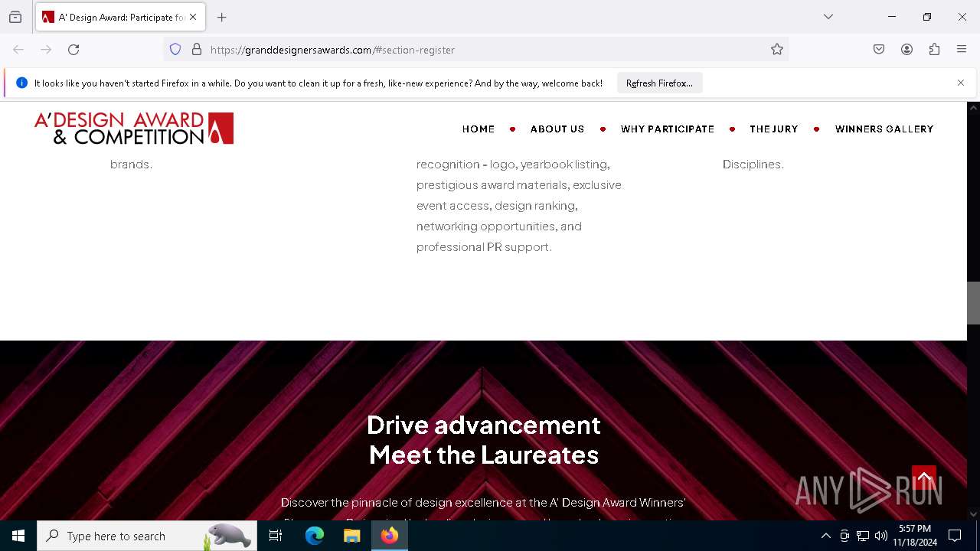
Task: Open Task View on taskbar
Action: pos(276,536)
